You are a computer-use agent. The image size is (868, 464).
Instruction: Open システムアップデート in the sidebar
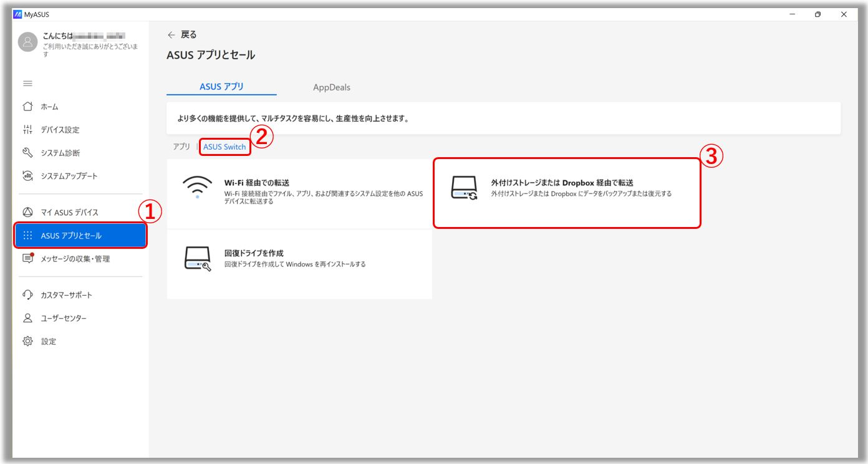[81, 176]
